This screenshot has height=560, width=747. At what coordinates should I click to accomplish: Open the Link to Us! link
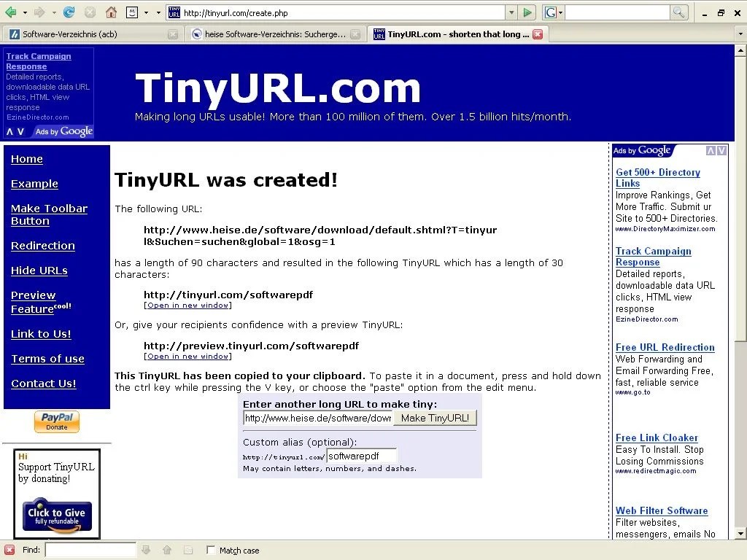41,334
